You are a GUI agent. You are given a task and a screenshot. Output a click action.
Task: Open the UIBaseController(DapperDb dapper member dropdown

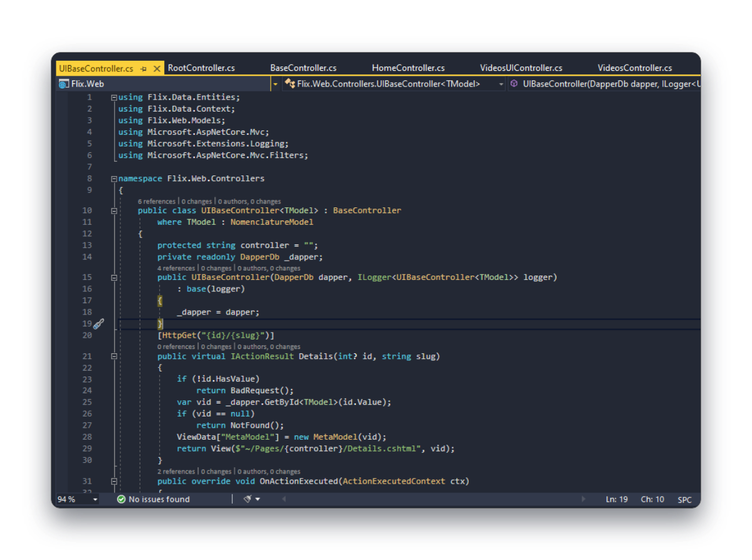tap(604, 83)
